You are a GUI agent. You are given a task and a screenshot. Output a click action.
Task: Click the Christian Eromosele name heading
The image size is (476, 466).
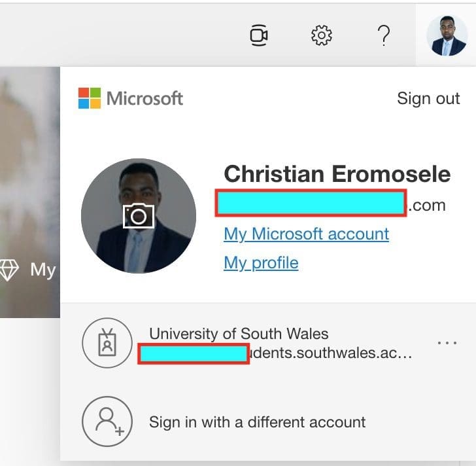point(337,174)
